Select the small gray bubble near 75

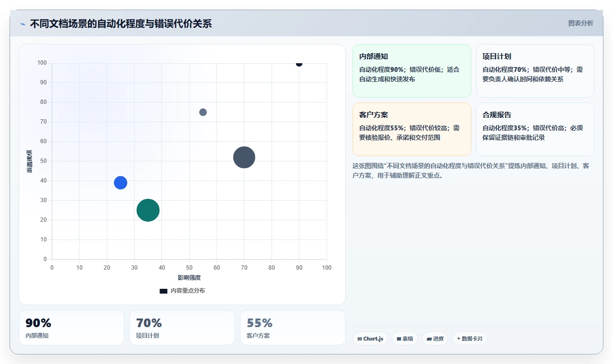click(x=203, y=112)
